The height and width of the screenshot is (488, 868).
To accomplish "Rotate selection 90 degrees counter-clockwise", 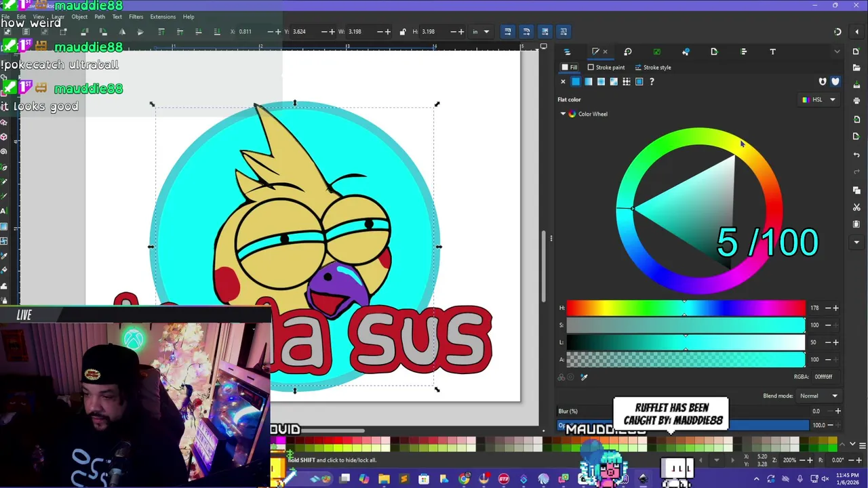I will [x=84, y=32].
